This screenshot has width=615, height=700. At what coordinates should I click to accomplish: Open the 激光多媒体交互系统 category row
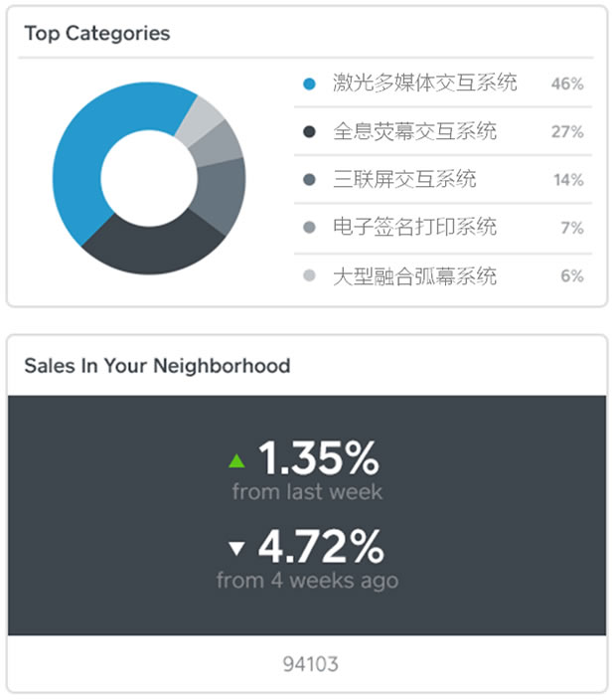[x=443, y=84]
